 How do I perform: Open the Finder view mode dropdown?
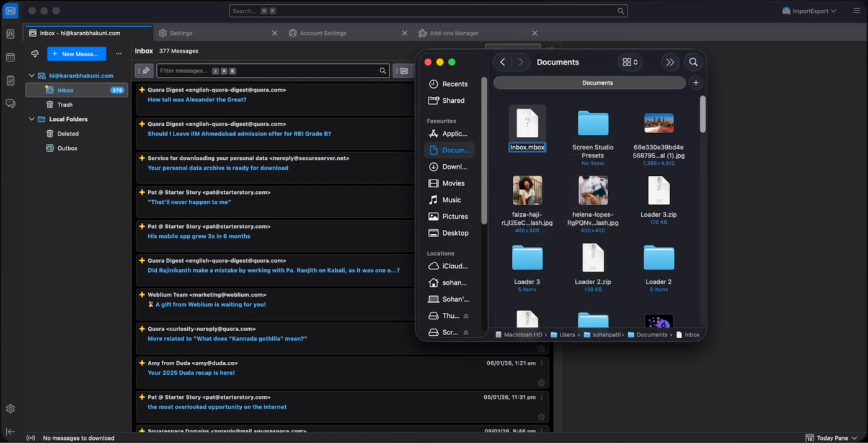point(630,62)
